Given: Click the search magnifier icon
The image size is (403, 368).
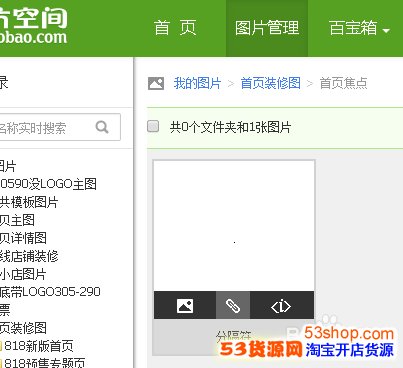Looking at the screenshot, I should pos(102,127).
